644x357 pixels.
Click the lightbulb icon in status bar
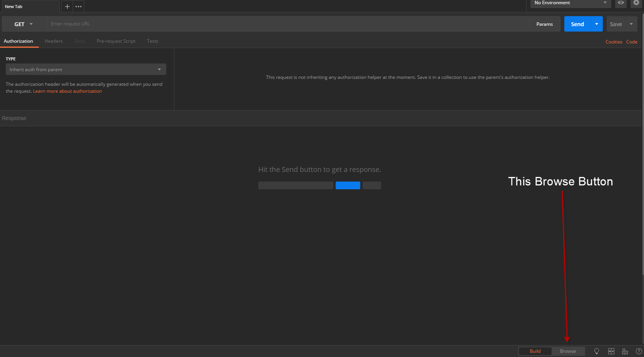596,351
